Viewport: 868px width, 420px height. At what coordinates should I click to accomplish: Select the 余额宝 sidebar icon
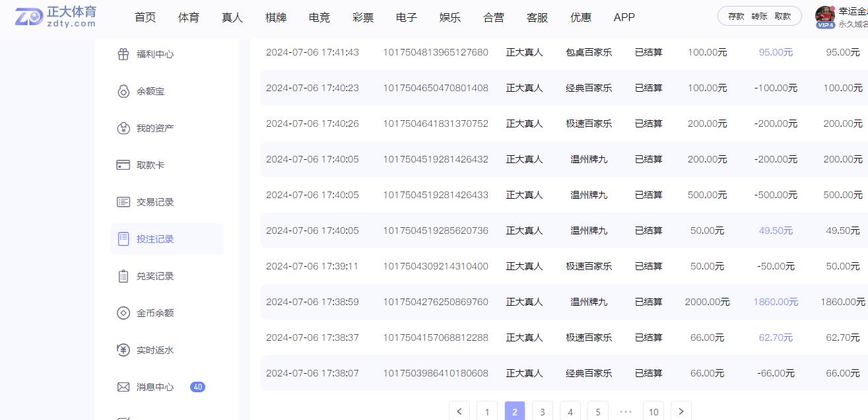point(123,91)
